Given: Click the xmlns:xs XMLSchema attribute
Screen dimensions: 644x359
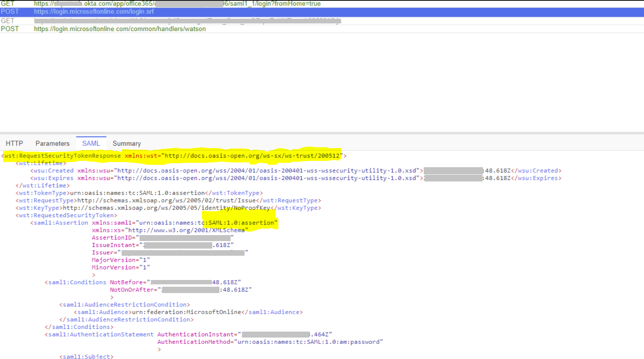Looking at the screenshot, I should (x=170, y=230).
